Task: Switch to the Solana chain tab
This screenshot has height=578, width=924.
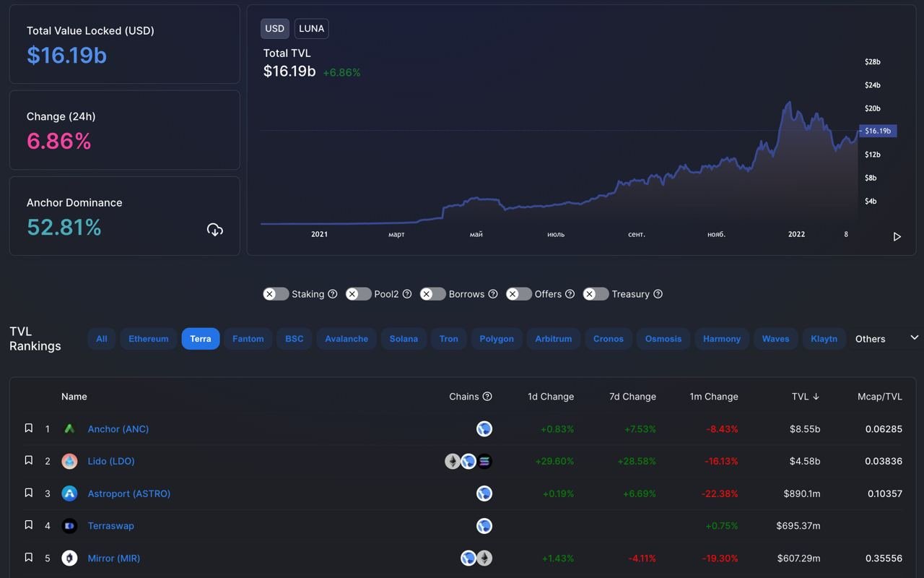Action: pyautogui.click(x=404, y=339)
